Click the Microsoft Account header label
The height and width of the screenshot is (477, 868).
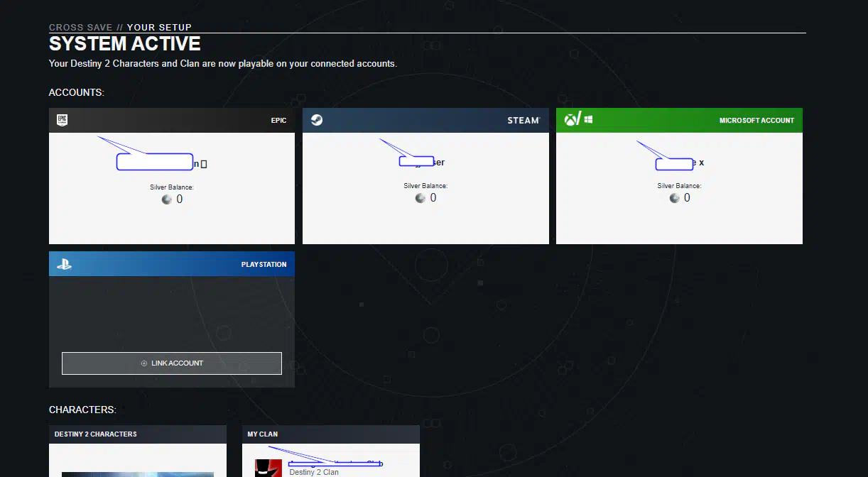click(x=756, y=121)
